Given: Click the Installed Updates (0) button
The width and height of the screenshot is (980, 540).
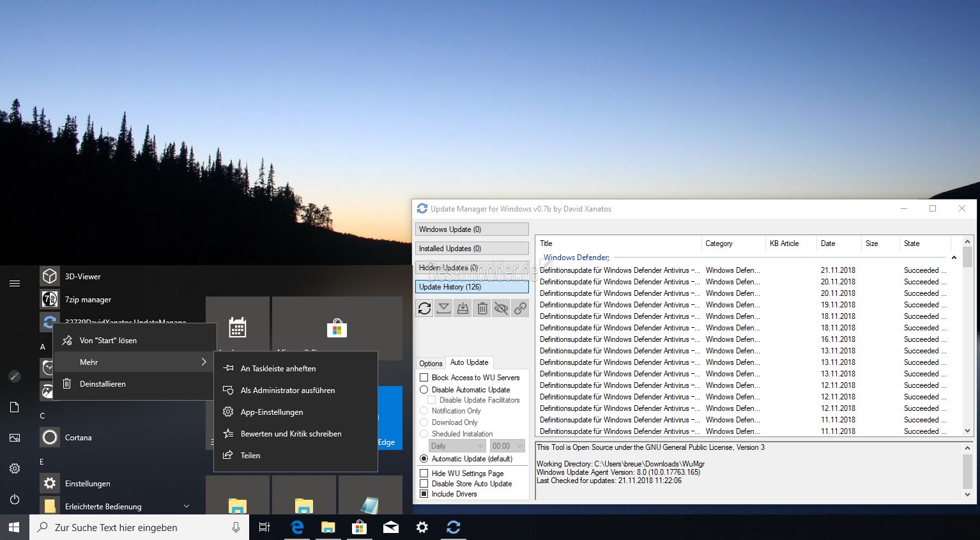Looking at the screenshot, I should [472, 249].
